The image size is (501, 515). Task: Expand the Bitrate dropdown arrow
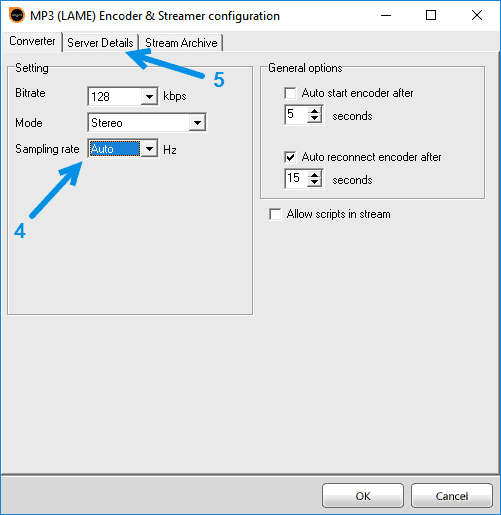(x=149, y=97)
